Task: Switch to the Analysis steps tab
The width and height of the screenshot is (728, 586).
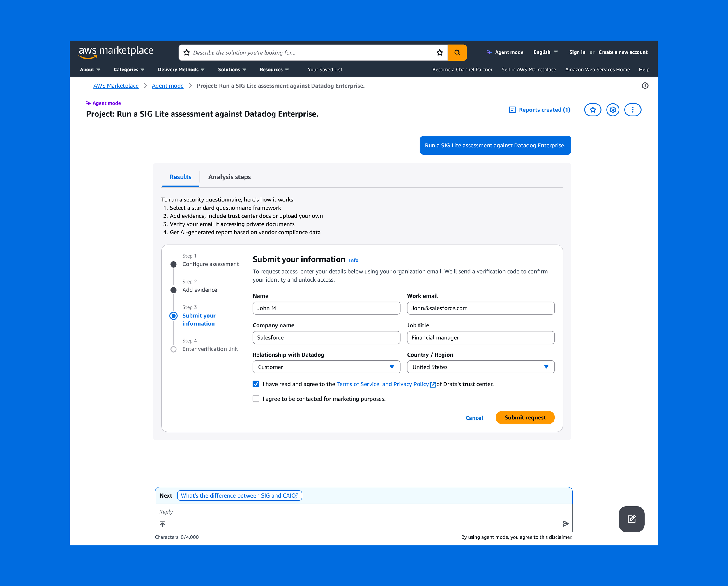Action: [229, 177]
